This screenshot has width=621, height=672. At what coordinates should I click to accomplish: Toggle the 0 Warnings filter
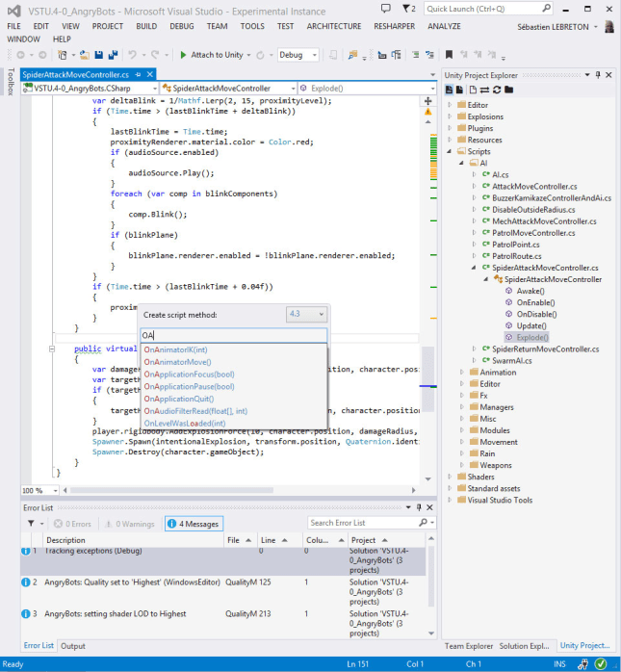click(129, 524)
